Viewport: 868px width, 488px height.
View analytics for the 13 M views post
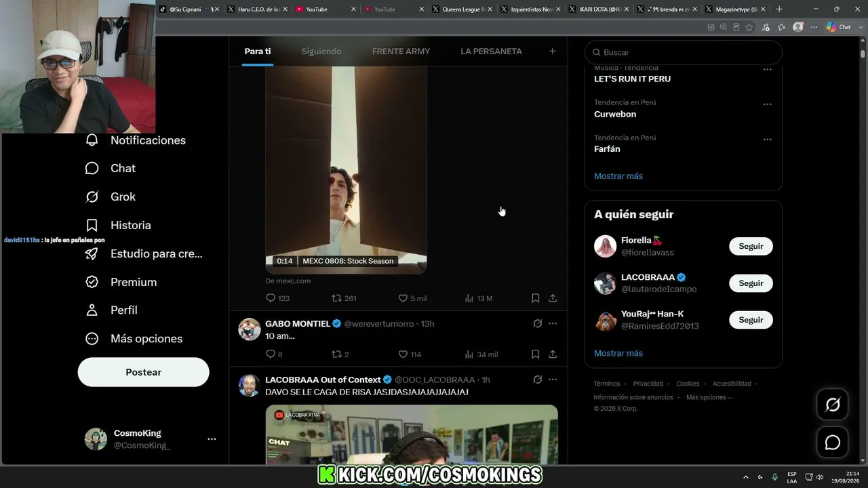(478, 298)
